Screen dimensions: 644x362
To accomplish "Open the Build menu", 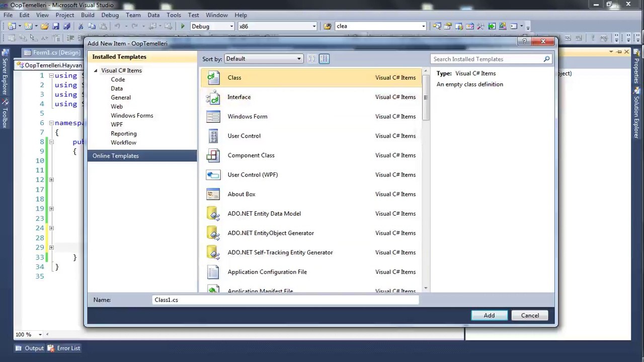I will point(88,15).
